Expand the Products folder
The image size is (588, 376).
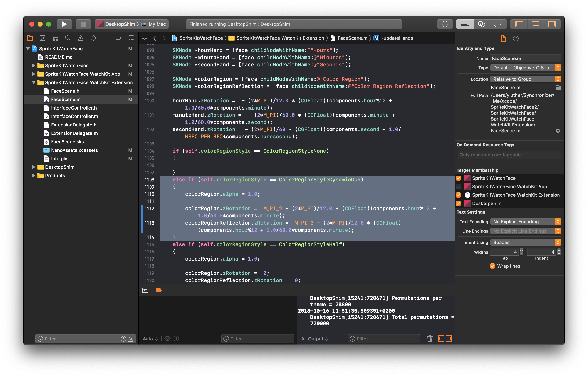tap(34, 176)
